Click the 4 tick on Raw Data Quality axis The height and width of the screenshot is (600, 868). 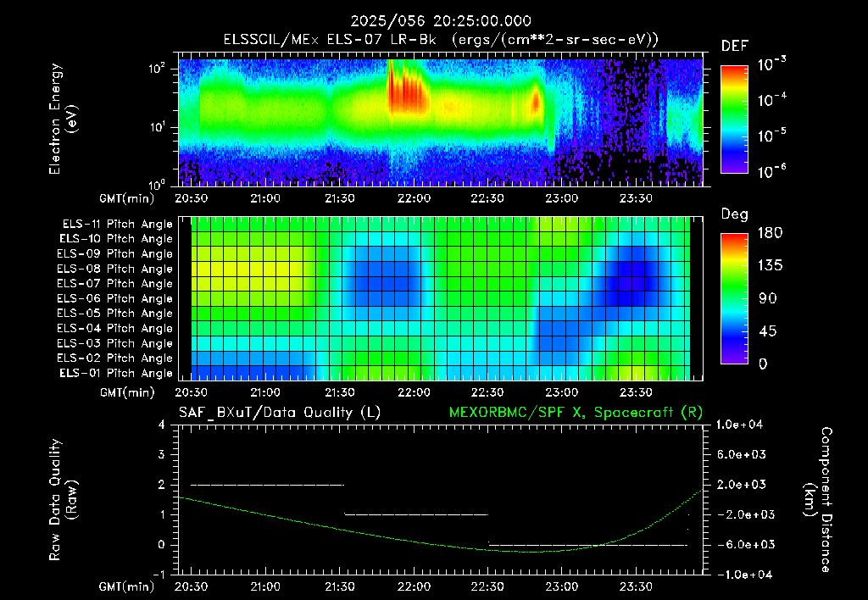coord(161,425)
